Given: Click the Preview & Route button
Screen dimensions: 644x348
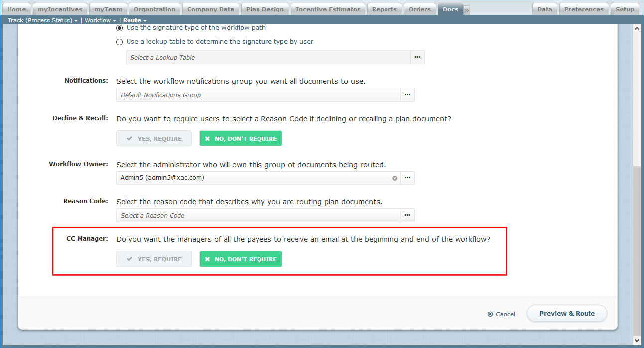Looking at the screenshot, I should click(x=567, y=314).
